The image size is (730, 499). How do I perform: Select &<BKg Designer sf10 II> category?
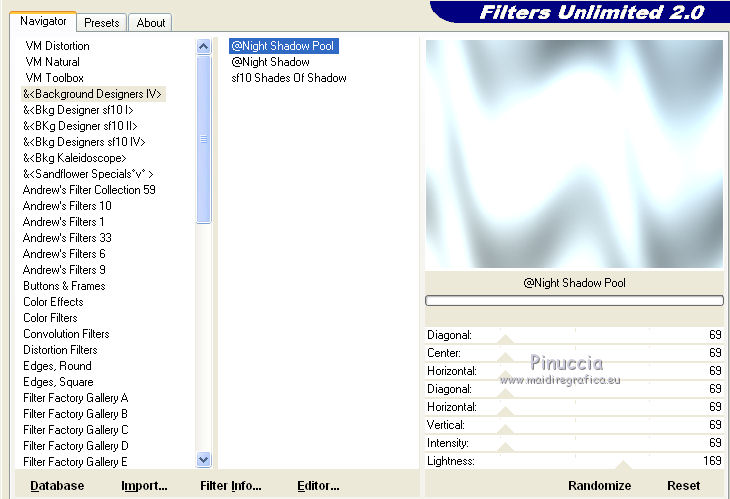pyautogui.click(x=80, y=126)
